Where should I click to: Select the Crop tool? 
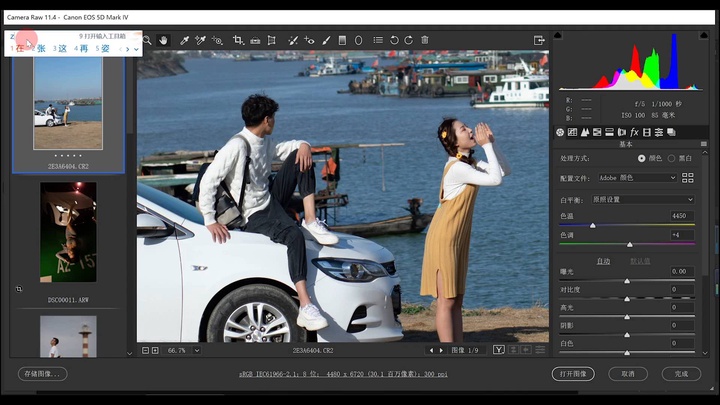pos(238,40)
